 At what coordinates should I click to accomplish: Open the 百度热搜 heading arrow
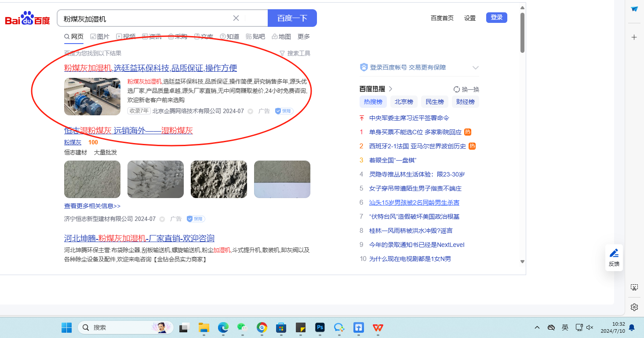390,89
